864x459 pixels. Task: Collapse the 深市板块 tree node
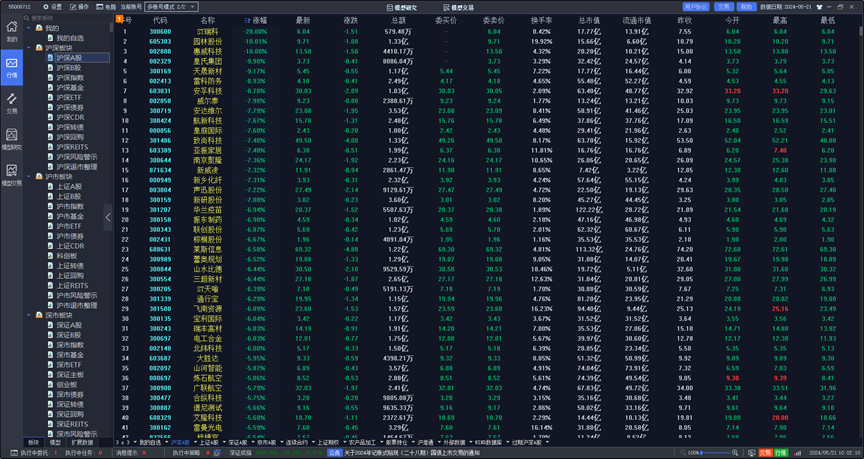(29, 315)
